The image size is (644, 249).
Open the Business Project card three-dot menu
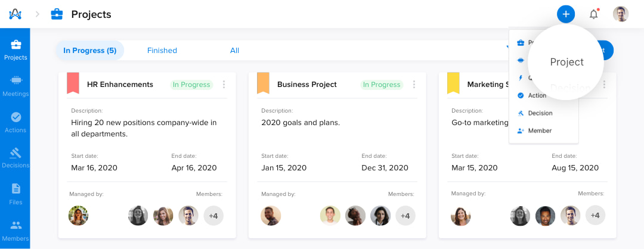[x=414, y=85]
